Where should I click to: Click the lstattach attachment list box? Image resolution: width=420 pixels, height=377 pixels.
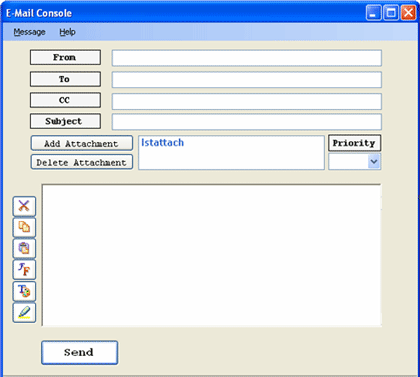pos(231,152)
